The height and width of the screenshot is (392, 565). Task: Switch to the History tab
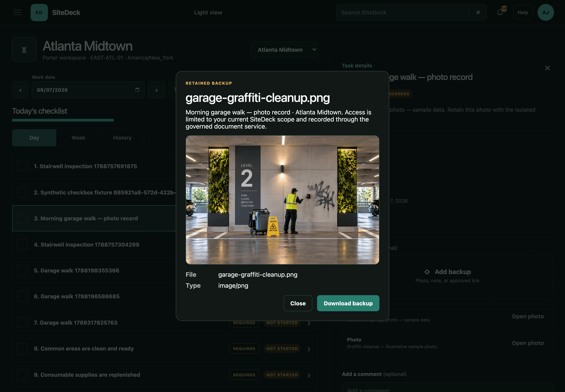coord(122,138)
